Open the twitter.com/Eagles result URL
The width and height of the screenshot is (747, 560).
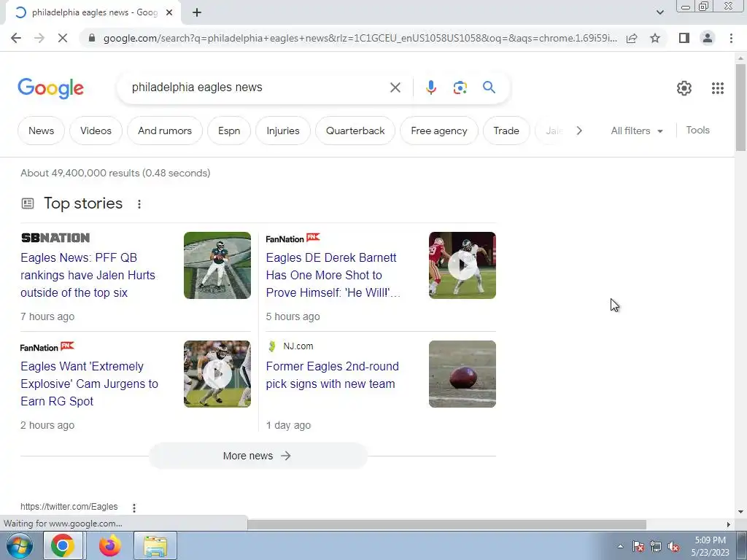tap(69, 507)
